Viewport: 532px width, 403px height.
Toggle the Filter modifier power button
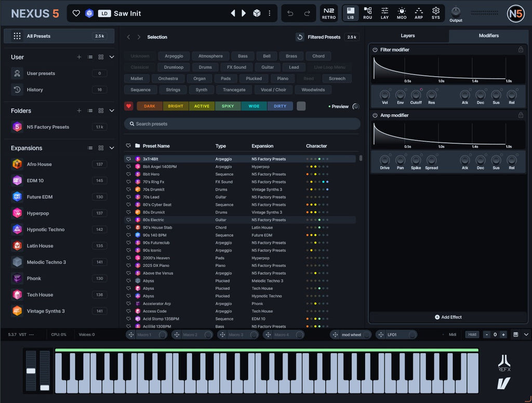(375, 50)
